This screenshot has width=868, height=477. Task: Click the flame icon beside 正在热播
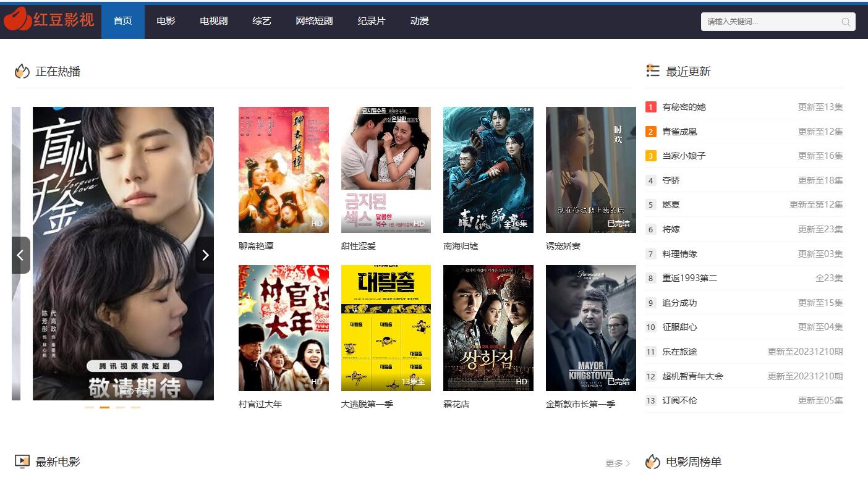22,71
